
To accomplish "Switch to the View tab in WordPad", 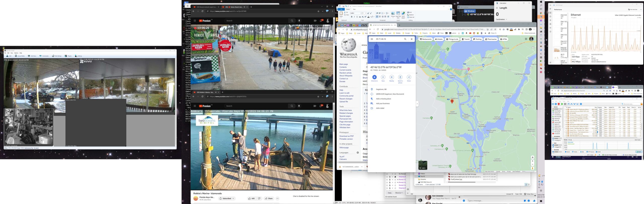I will (x=354, y=9).
